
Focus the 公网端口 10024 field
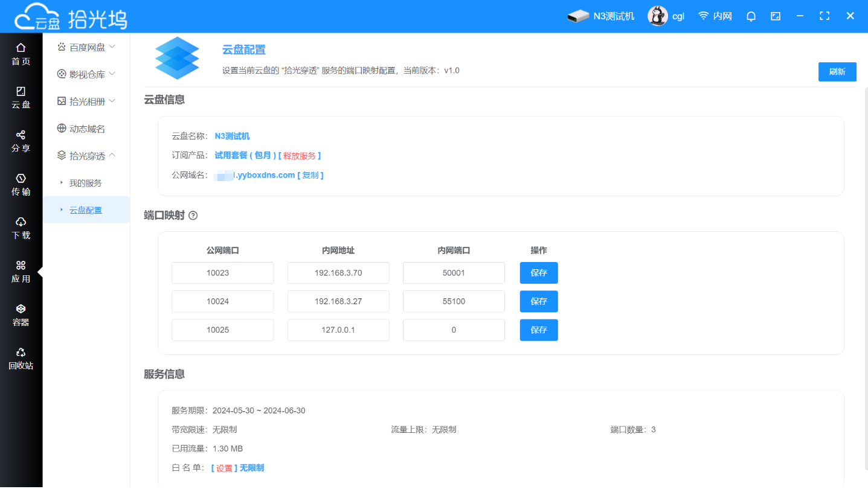(x=223, y=301)
